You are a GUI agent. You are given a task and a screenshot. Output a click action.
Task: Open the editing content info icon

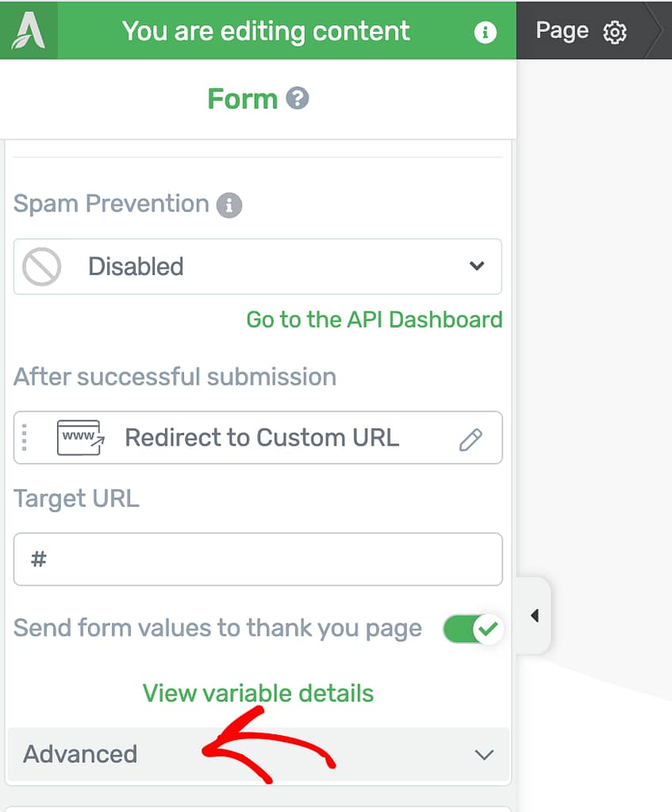[485, 32]
